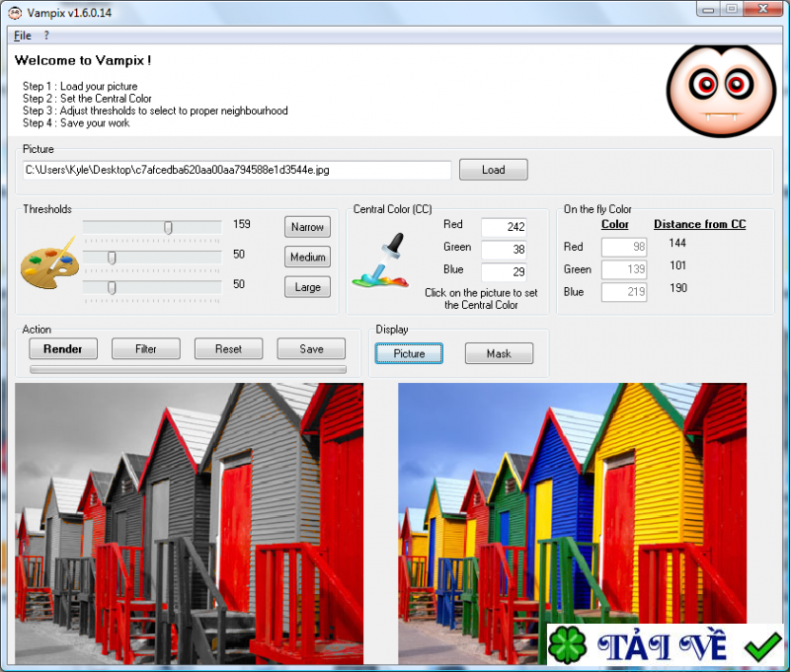Switch display to Mask
Viewport: 790px width, 672px height.
pyautogui.click(x=499, y=353)
